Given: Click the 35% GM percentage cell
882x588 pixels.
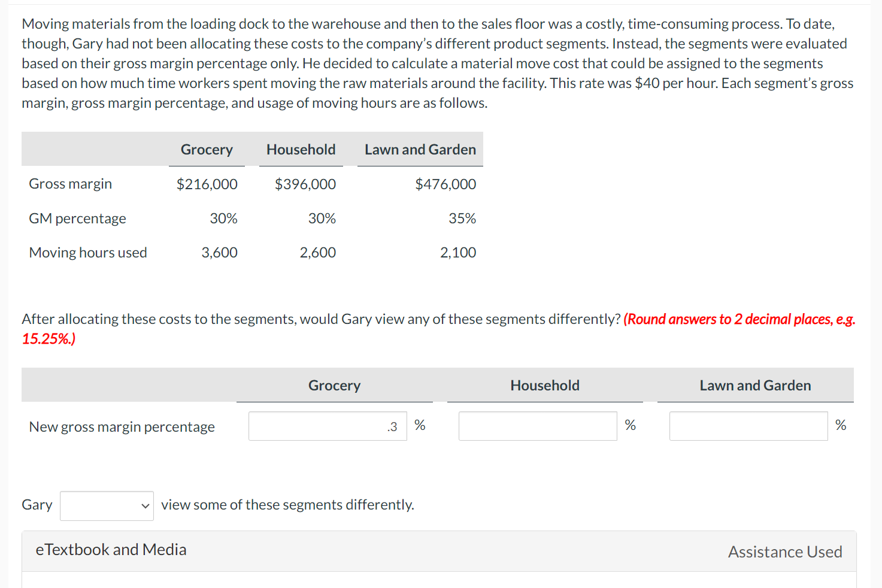Looking at the screenshot, I should tap(462, 219).
